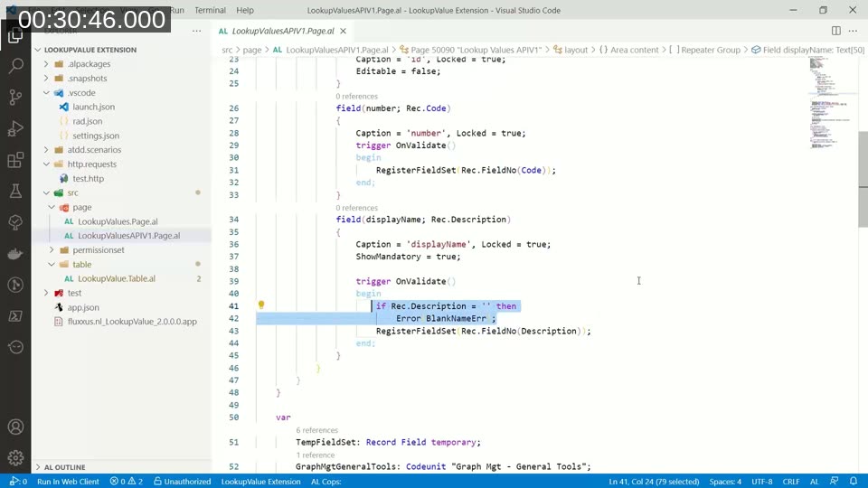This screenshot has width=868, height=488.
Task: Click 'Run in Web Client' status button
Action: (x=68, y=482)
